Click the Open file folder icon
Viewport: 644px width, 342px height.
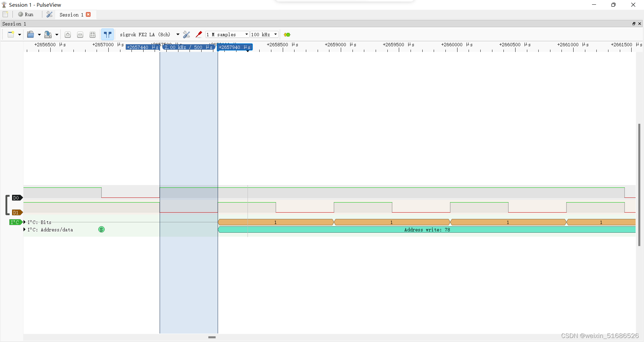point(31,35)
